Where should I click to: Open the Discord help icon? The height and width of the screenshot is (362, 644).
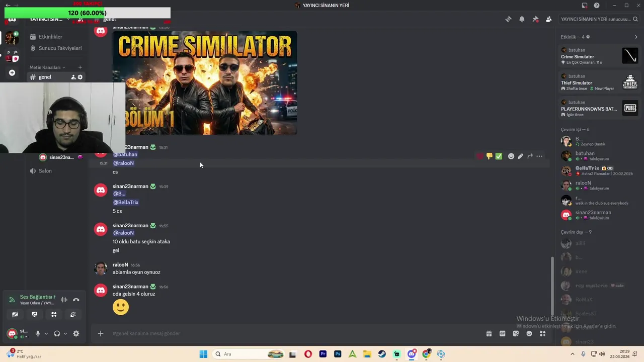tap(597, 6)
